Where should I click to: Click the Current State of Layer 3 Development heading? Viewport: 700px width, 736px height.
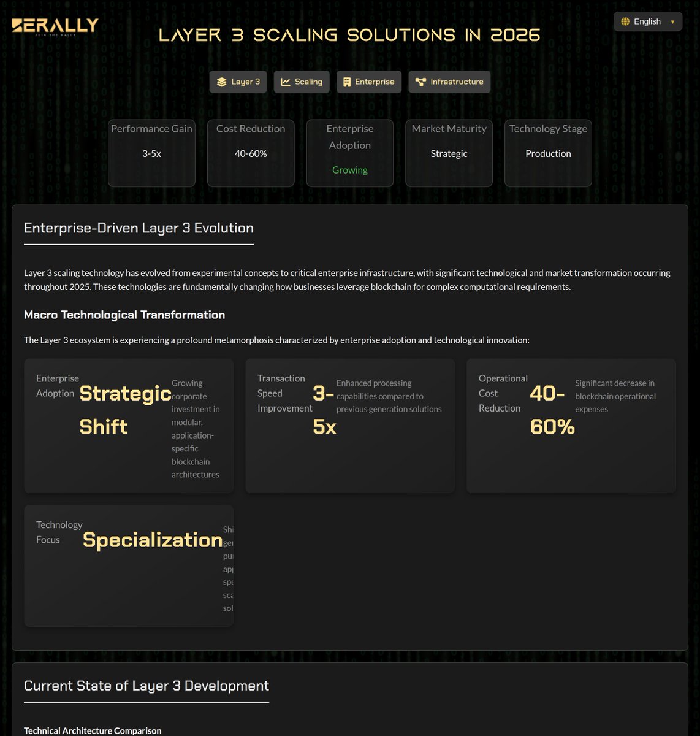pyautogui.click(x=146, y=686)
